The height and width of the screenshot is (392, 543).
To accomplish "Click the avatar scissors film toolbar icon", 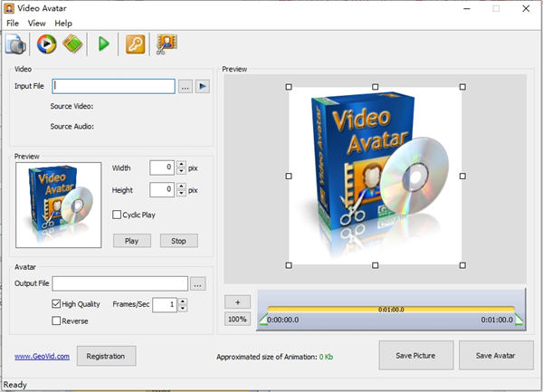I will pyautogui.click(x=167, y=44).
